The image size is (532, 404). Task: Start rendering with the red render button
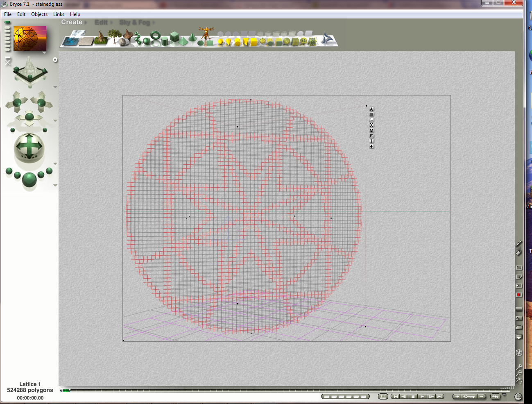518,294
